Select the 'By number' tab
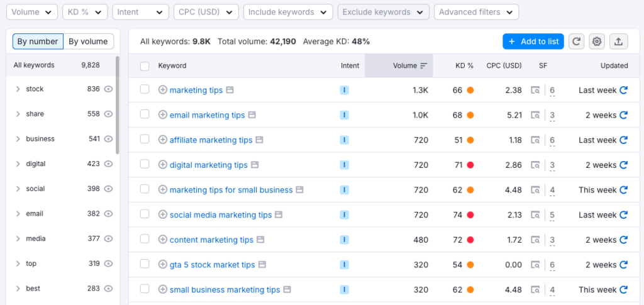Viewport: 644px width, 305px height. click(x=38, y=42)
